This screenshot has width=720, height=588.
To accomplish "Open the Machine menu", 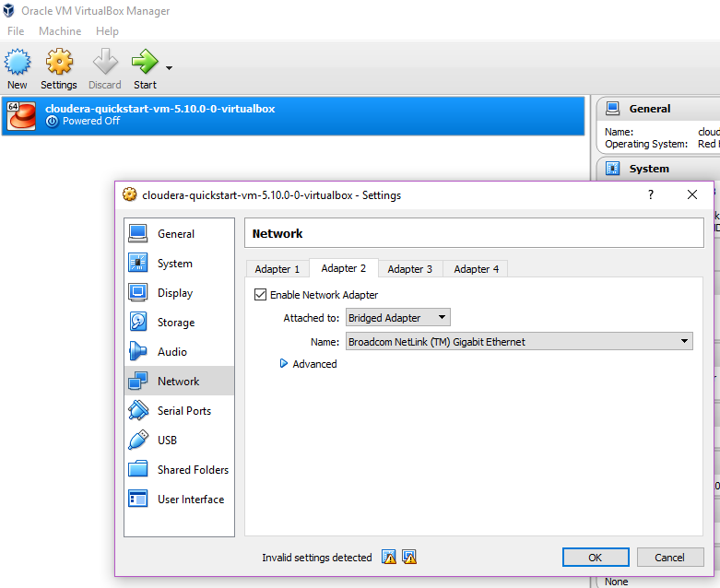I will pos(60,31).
